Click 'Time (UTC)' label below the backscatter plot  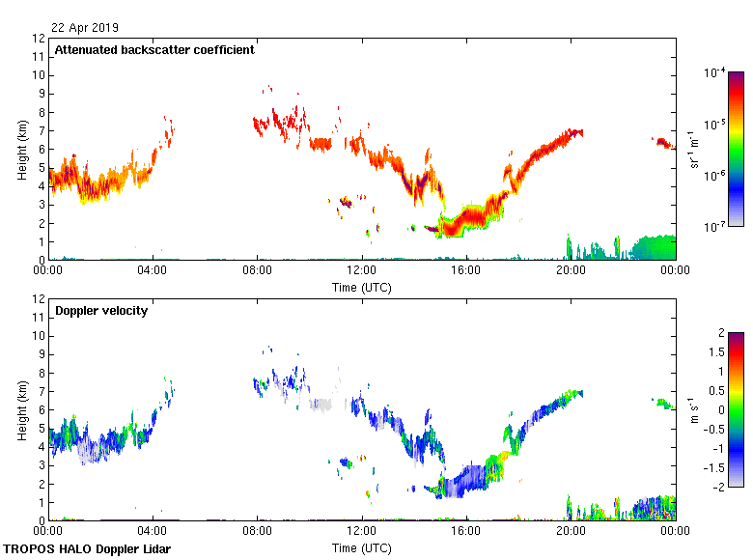361,287
